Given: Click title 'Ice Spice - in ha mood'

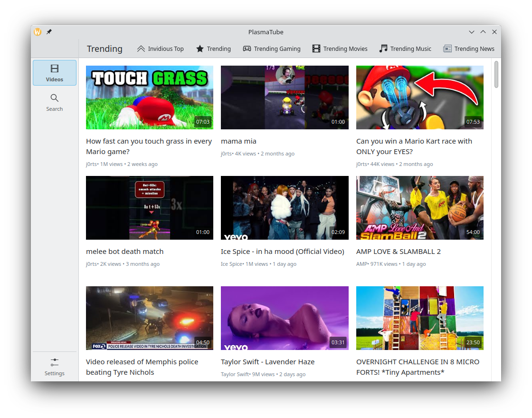Looking at the screenshot, I should click(x=283, y=252).
